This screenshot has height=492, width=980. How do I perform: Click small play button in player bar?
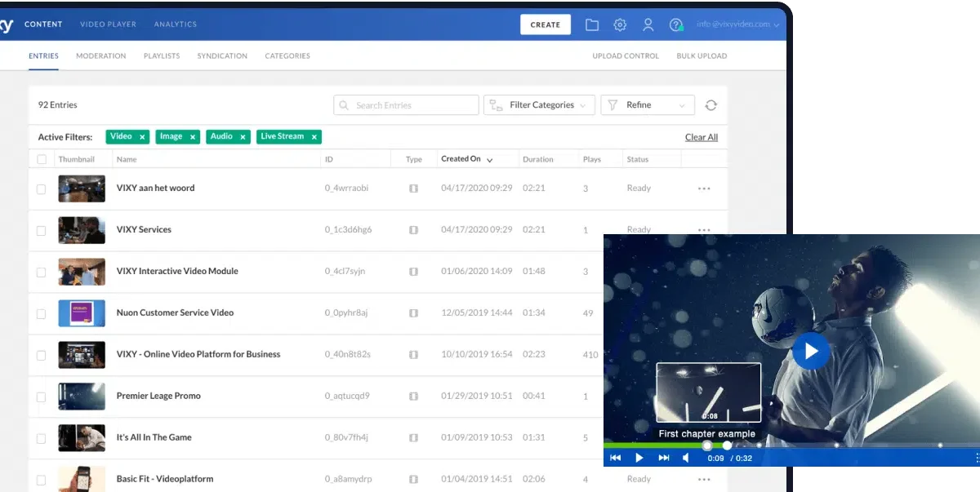click(x=640, y=458)
